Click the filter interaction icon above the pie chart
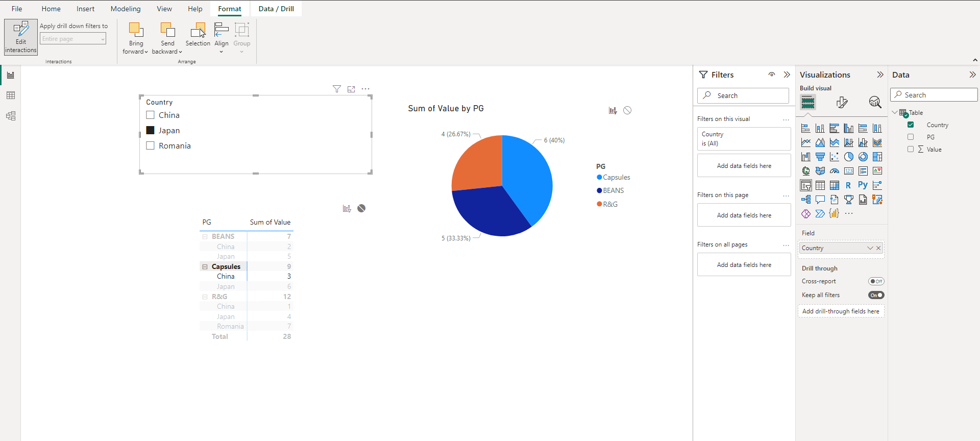The width and height of the screenshot is (980, 441). pyautogui.click(x=612, y=110)
